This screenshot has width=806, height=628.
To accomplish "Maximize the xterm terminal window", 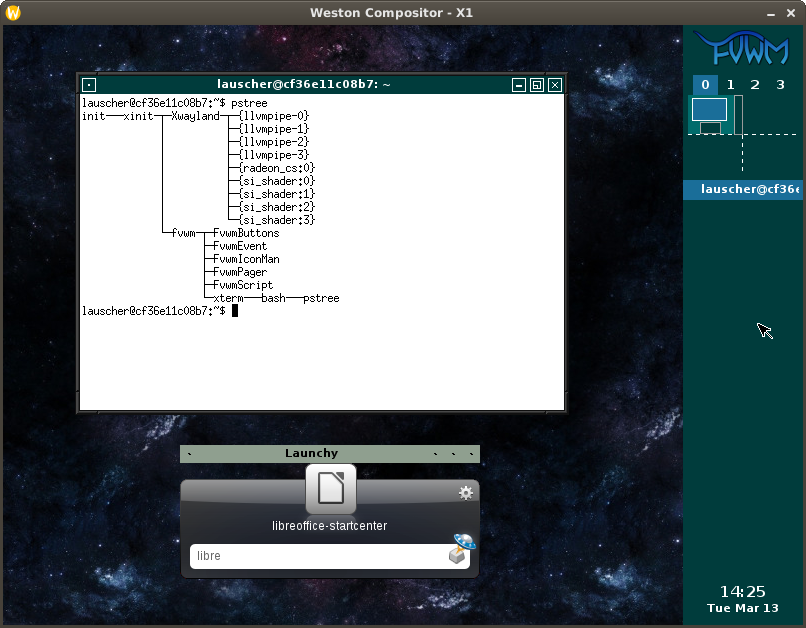I will coord(537,85).
